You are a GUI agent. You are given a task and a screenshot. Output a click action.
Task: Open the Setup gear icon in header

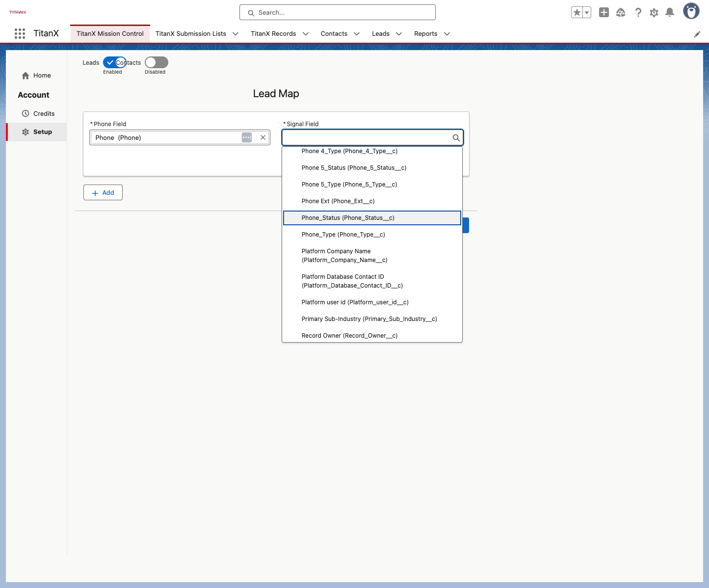coord(654,13)
